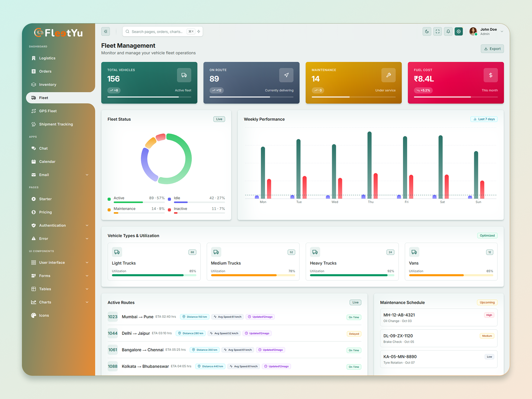Screen dimensions: 532x399
Task: Click the wrench icon on Maintenance card
Action: coord(388,75)
